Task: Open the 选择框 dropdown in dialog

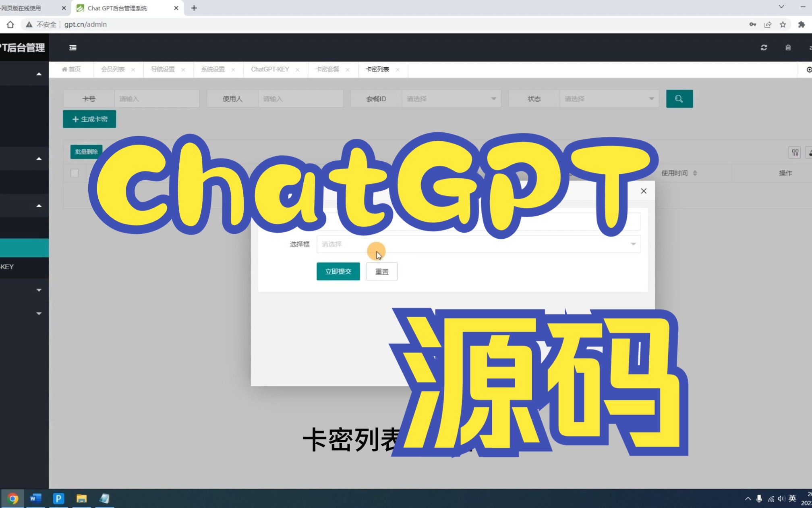Action: tap(478, 244)
